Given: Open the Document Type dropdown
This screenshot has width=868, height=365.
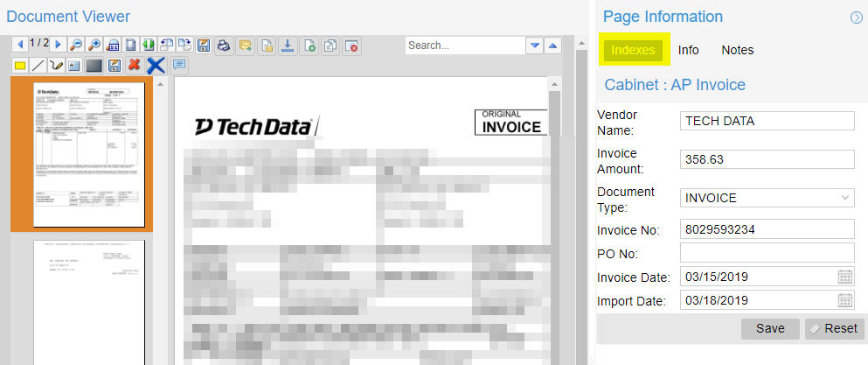Looking at the screenshot, I should [x=767, y=198].
